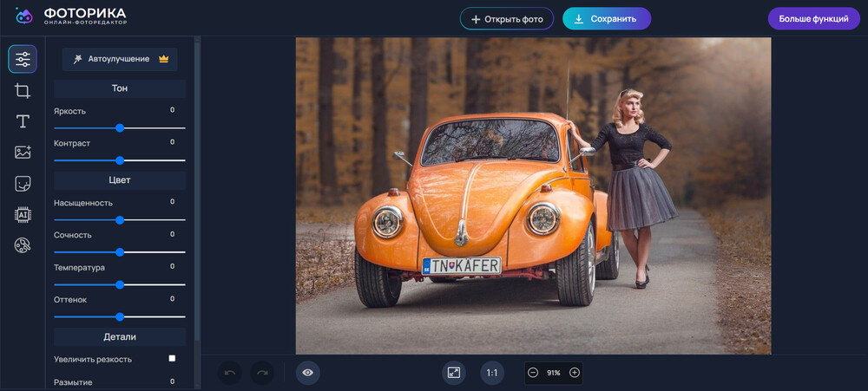868x391 pixels.
Task: Undo the last edit
Action: point(230,373)
